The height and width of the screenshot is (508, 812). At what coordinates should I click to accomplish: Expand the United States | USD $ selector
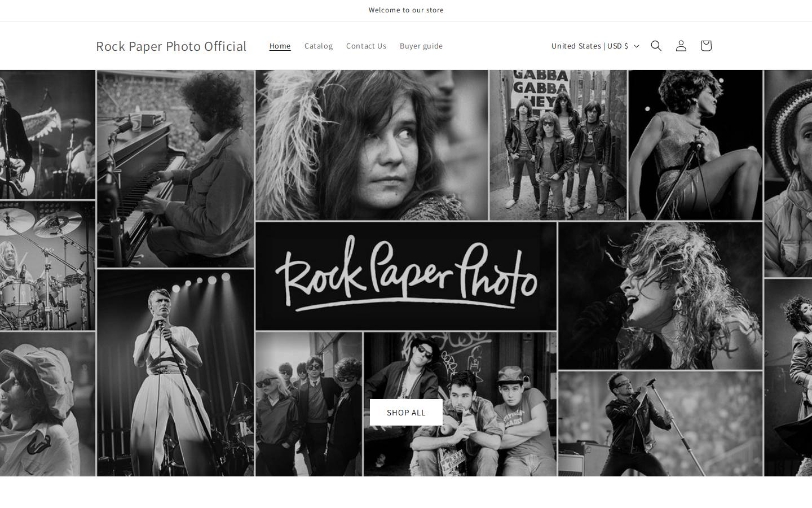595,46
